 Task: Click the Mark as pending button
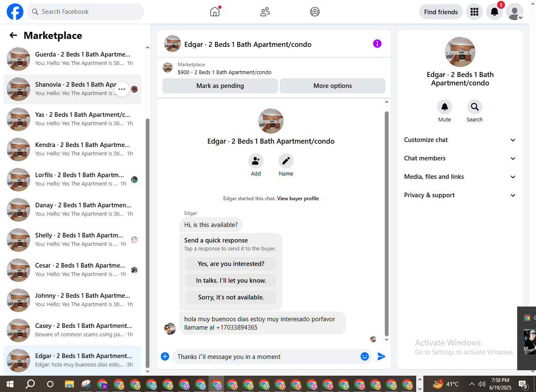tap(220, 86)
